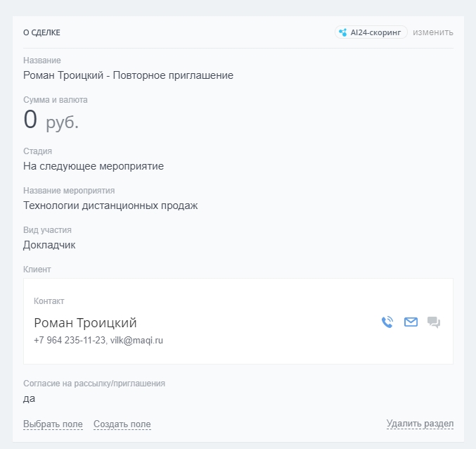Open chat with the contact icon

(434, 323)
